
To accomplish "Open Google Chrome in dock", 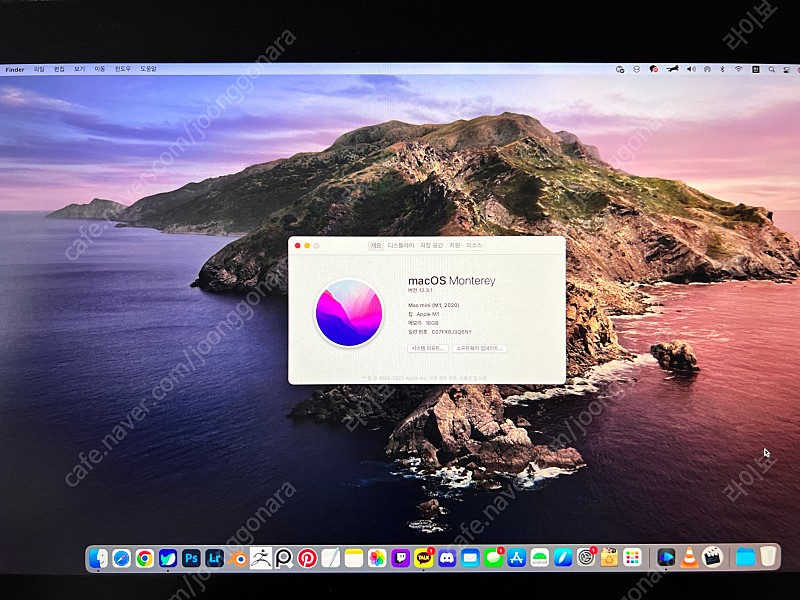I will pyautogui.click(x=145, y=558).
